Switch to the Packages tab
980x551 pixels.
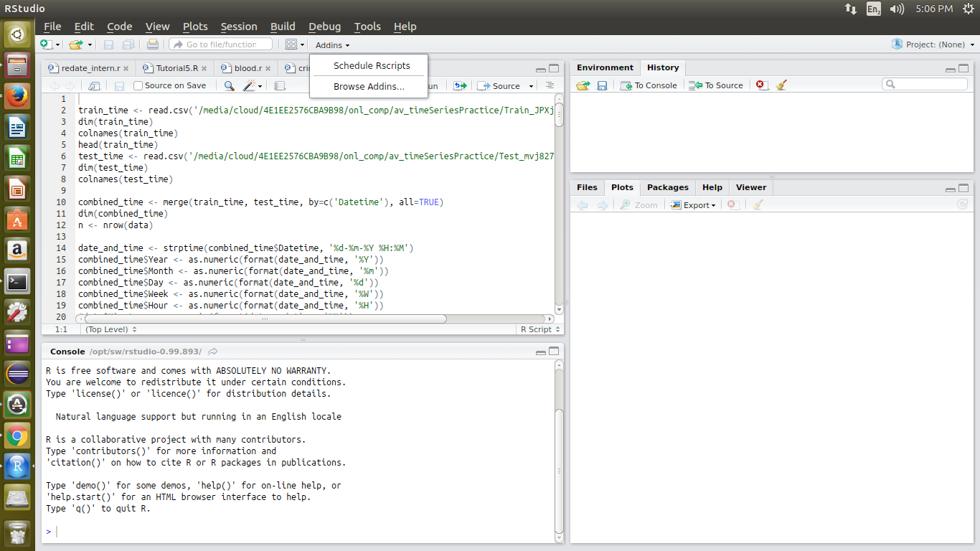point(667,187)
